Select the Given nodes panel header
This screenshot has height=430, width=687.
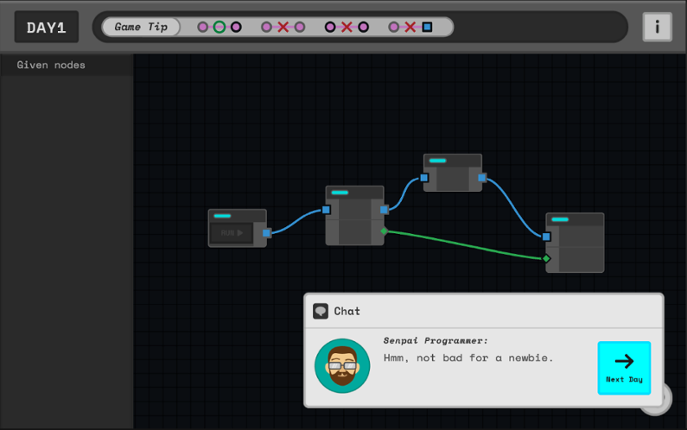click(x=51, y=65)
